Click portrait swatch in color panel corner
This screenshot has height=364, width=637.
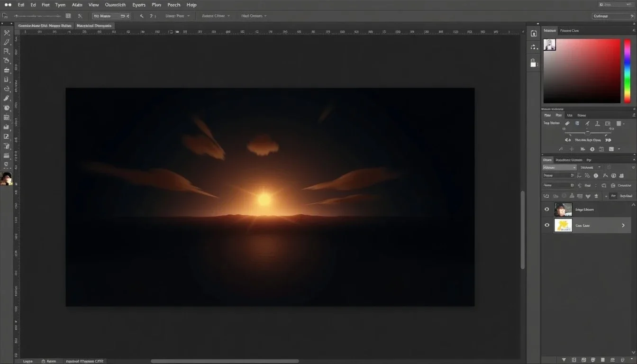(x=550, y=45)
